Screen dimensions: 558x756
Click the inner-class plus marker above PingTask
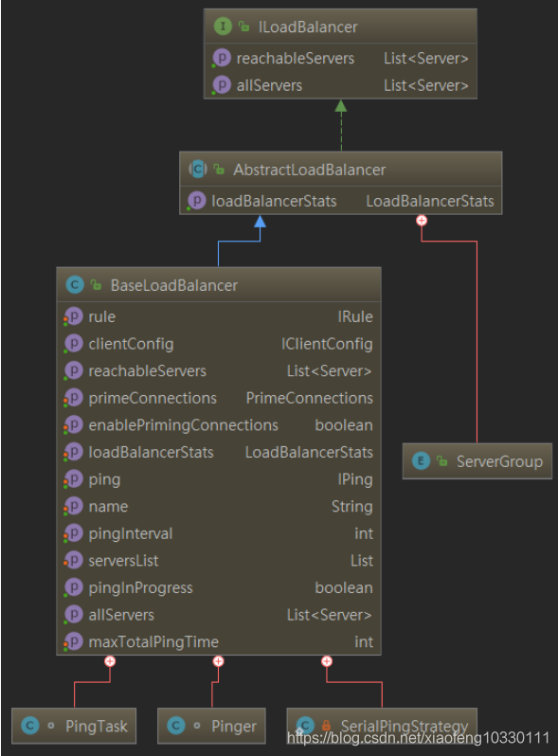pyautogui.click(x=110, y=661)
